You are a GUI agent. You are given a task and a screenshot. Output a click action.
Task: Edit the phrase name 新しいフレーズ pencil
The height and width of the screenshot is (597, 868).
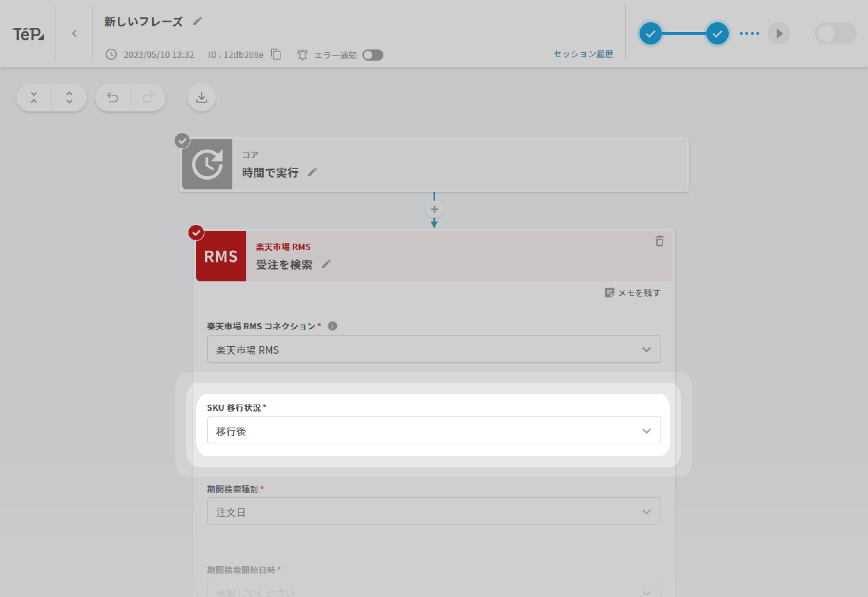pos(197,21)
